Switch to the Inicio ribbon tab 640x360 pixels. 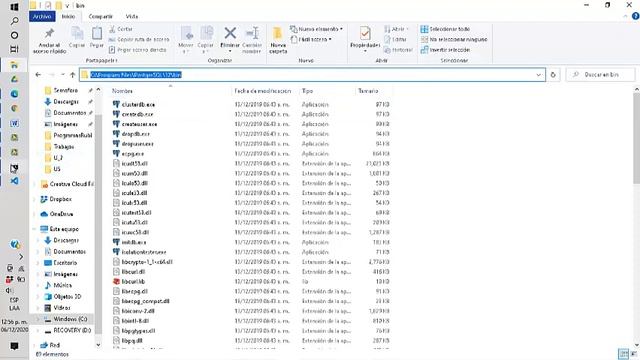68,16
